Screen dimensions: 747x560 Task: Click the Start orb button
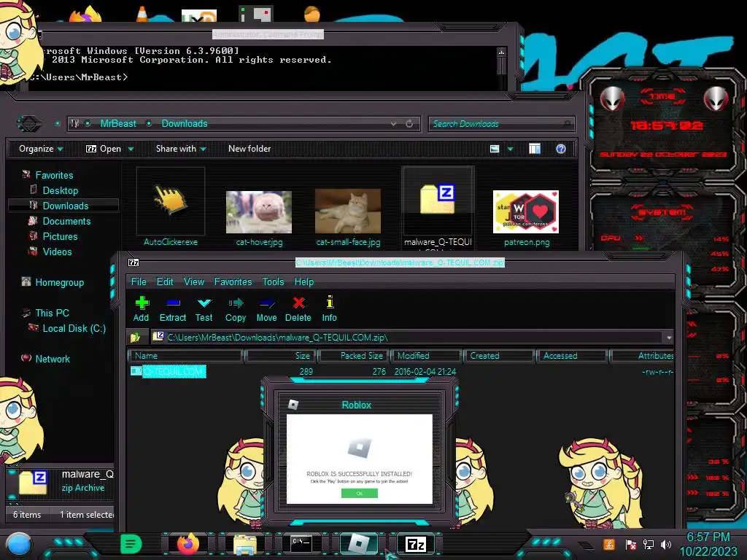(x=18, y=544)
